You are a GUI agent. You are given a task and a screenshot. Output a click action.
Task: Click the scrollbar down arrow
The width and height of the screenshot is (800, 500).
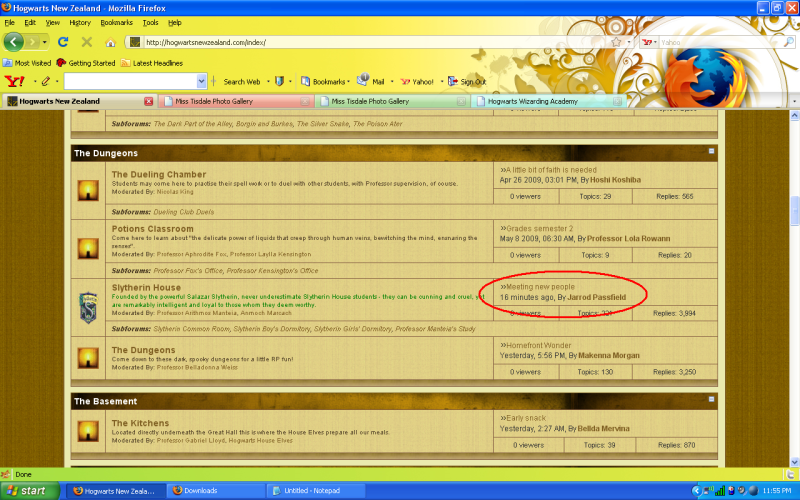pyautogui.click(x=794, y=462)
